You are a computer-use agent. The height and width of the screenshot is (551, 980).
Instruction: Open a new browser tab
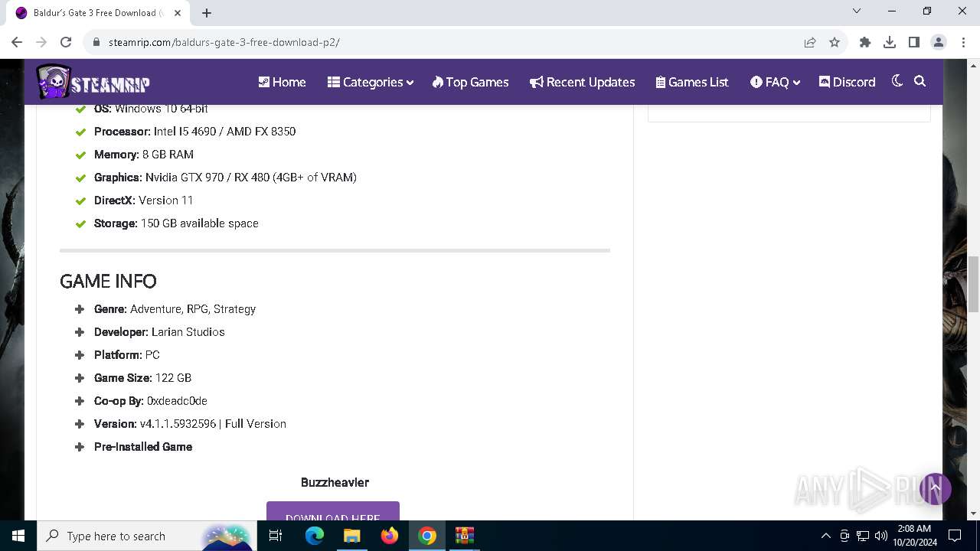coord(207,12)
